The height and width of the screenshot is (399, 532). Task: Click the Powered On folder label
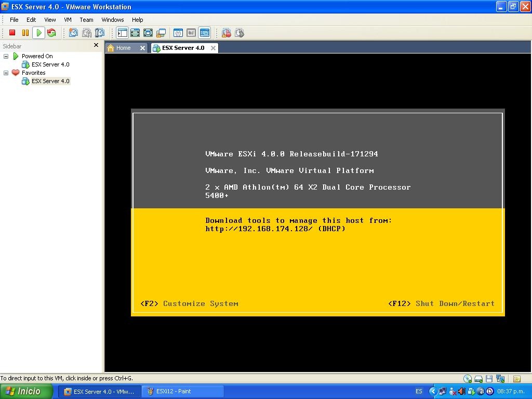coord(37,56)
